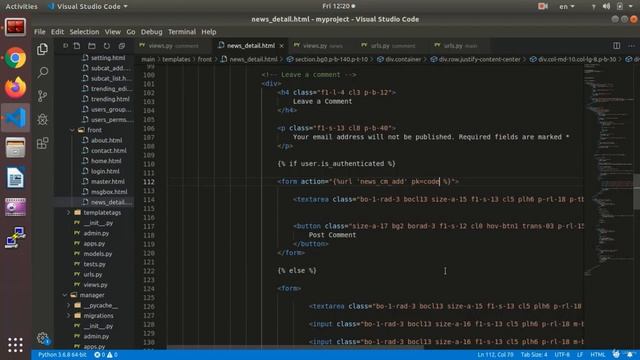
Task: Switch to the news_detail.html tab
Action: [250, 46]
